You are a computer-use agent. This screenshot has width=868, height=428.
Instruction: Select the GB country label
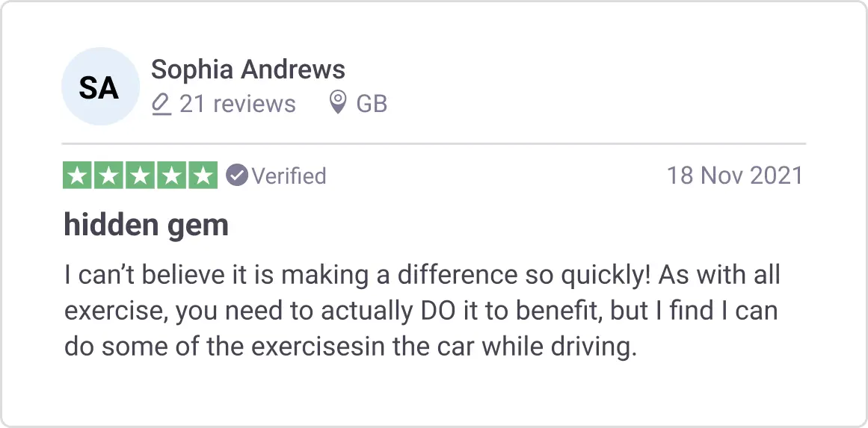click(372, 104)
